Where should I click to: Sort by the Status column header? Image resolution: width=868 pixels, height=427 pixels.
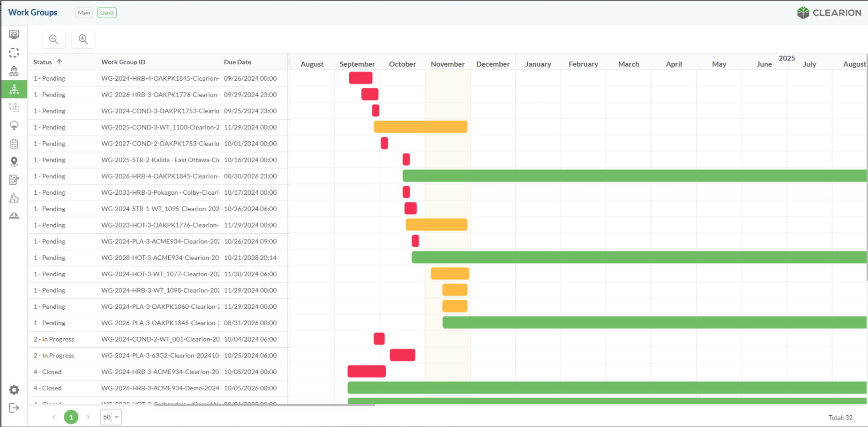[x=43, y=62]
